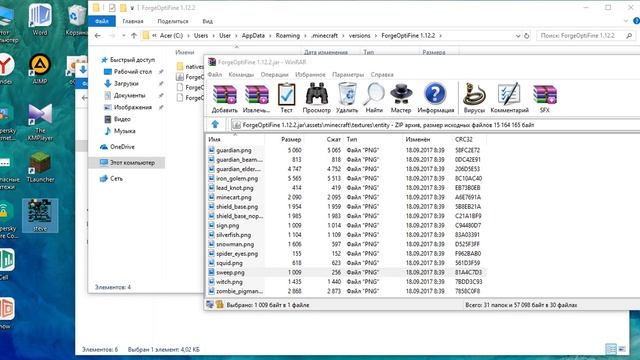Open the AIMP desktop shortcut
The width and height of the screenshot is (640, 360).
[x=40, y=68]
